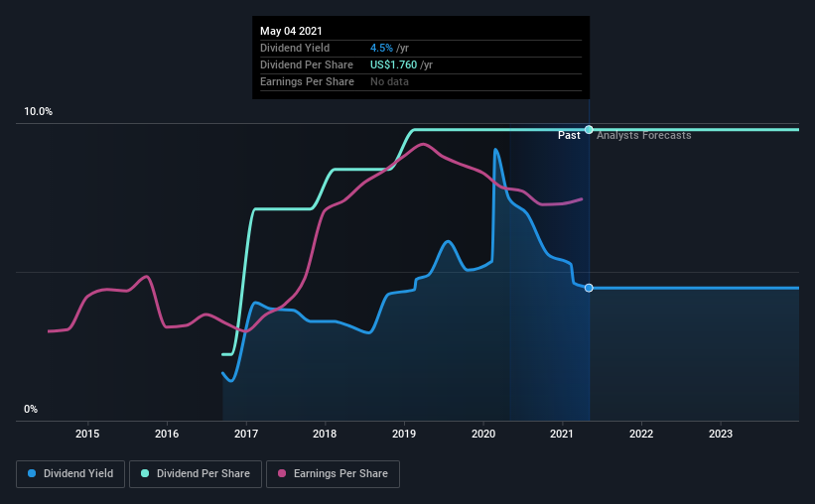815x504 pixels.
Task: Click the Analysts Forecasts label
Action: (x=644, y=136)
